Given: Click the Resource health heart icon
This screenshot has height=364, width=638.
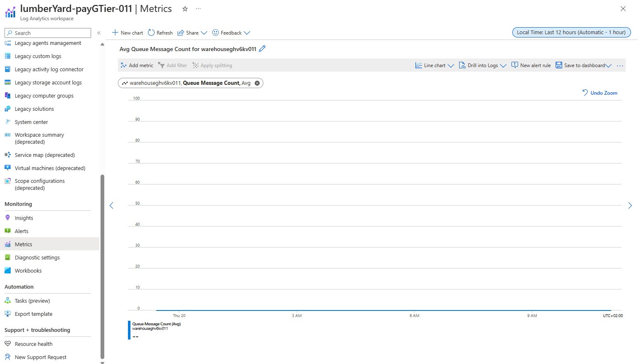Looking at the screenshot, I should coord(7,344).
